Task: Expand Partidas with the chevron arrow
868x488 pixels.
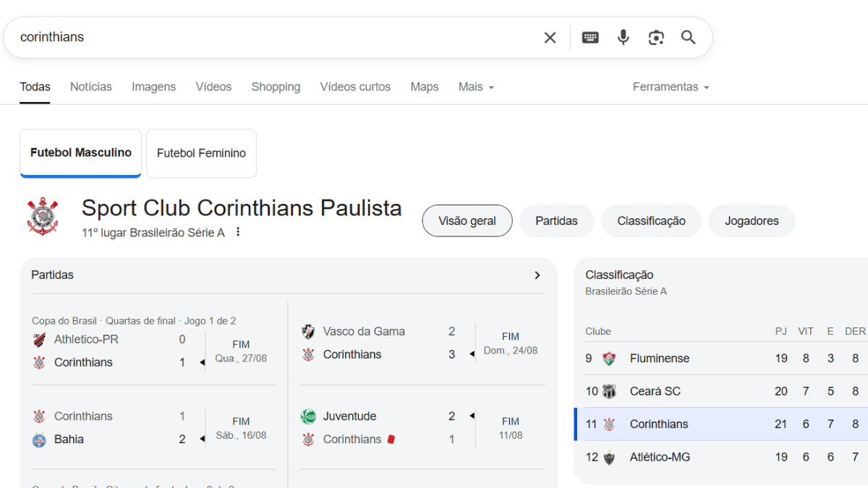Action: coord(537,275)
